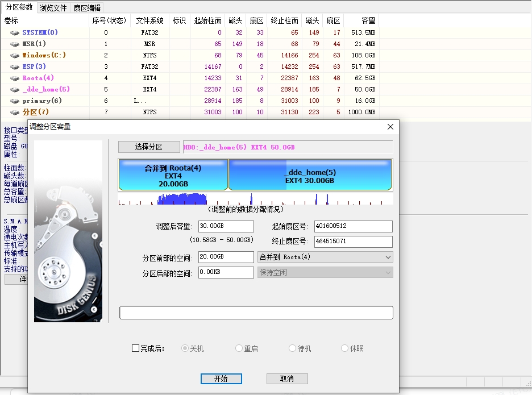Click the primary(6) partition drive icon

15,101
